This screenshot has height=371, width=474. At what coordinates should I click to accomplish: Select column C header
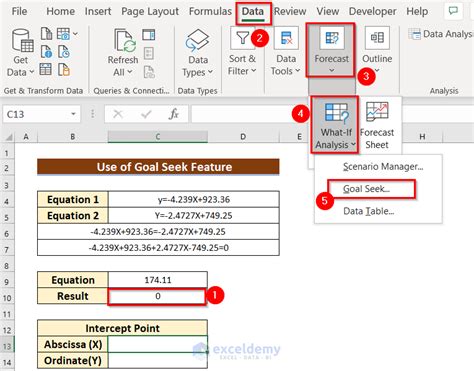tap(158, 136)
